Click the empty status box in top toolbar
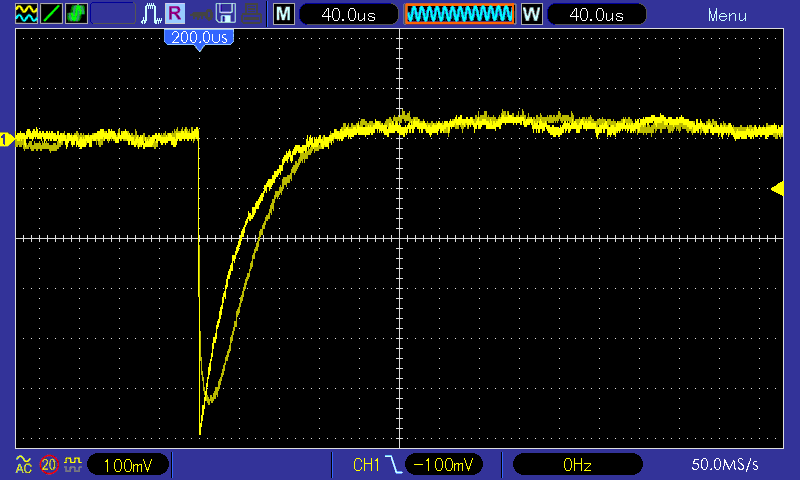 113,14
